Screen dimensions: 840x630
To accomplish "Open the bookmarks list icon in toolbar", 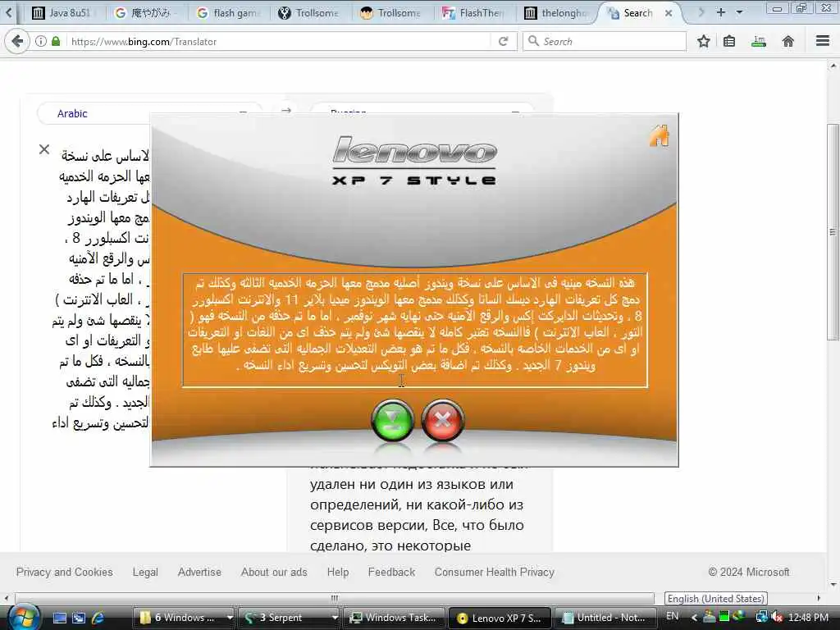I will pyautogui.click(x=729, y=41).
